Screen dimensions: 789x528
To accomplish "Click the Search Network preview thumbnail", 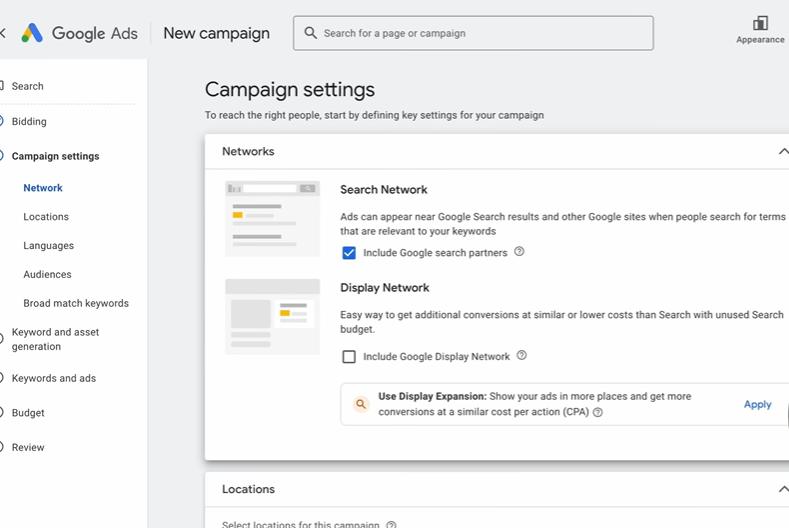I will tap(272, 218).
